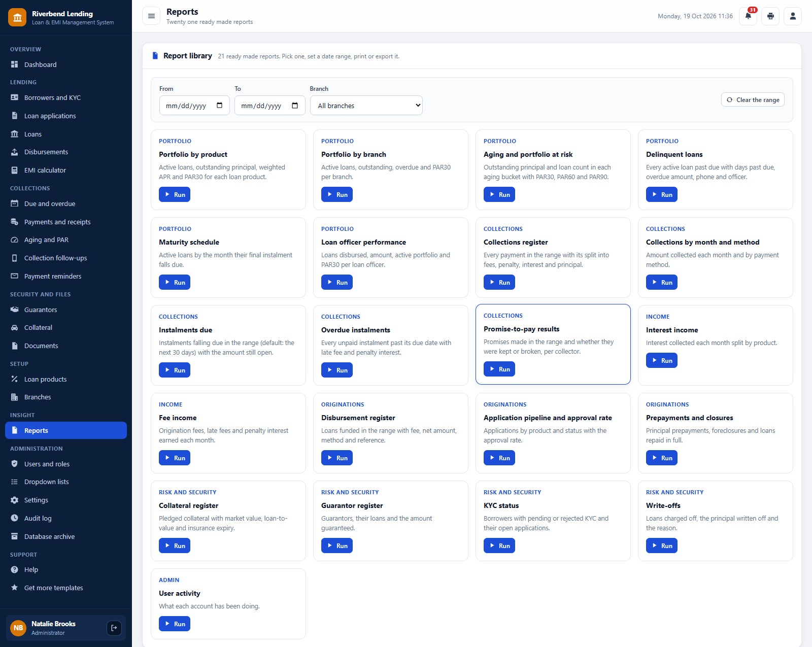Navigate to Users and roles
812x647 pixels.
[x=66, y=464]
